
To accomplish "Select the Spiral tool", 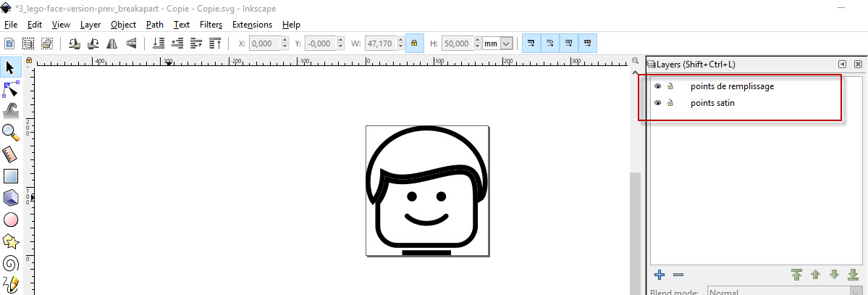I will (x=11, y=263).
